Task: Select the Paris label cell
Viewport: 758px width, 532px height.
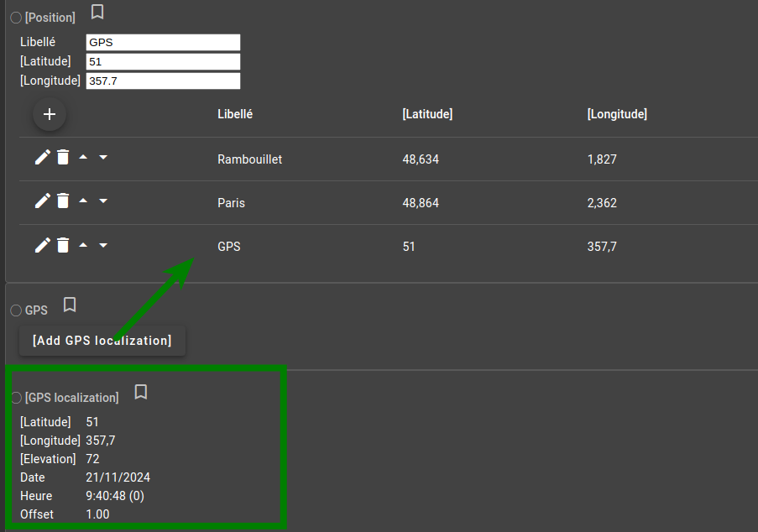Action: (x=231, y=202)
